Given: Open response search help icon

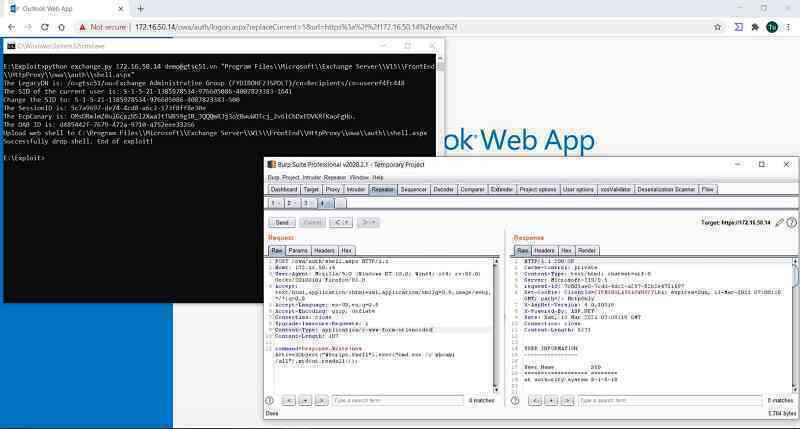Looking at the screenshot, I should 515,400.
